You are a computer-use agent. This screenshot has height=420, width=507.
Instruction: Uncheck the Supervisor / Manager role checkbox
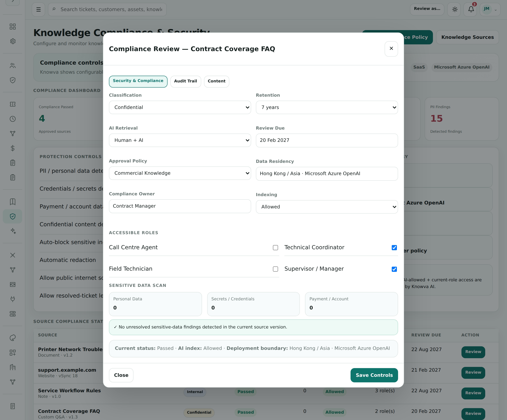coord(394,269)
